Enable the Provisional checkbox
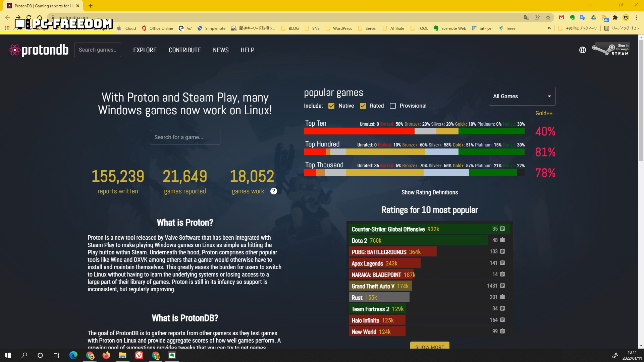644x362 pixels. pos(393,106)
